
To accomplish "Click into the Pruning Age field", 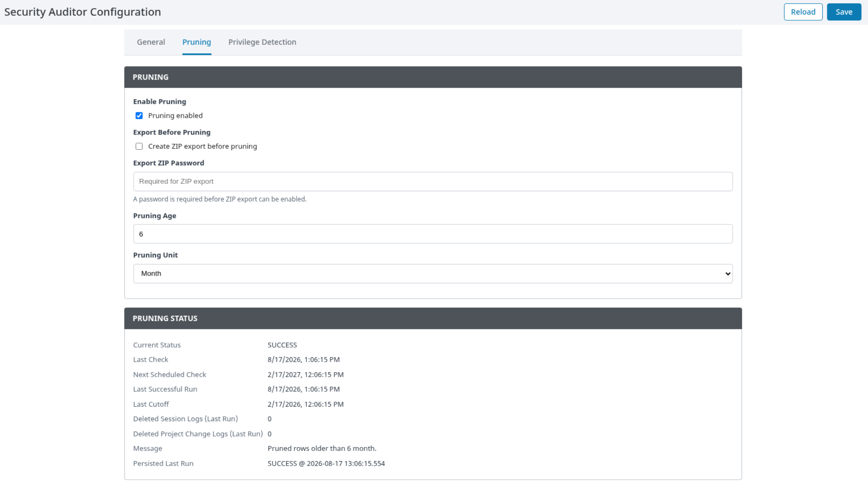I will 433,234.
